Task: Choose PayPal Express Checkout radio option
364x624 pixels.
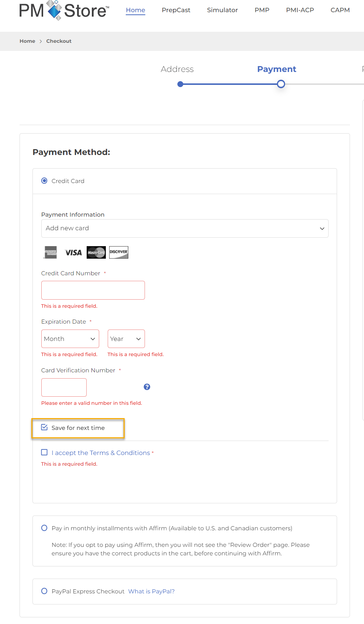Action: [x=44, y=591]
